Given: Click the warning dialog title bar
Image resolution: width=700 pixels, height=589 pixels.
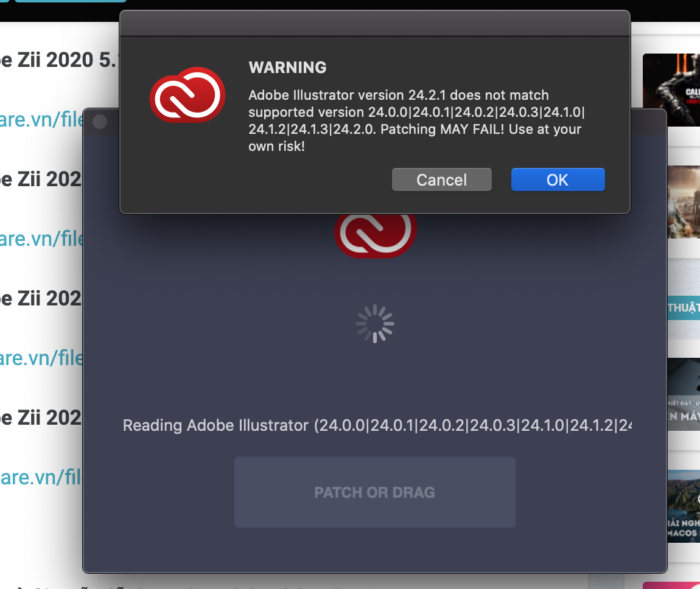Looking at the screenshot, I should [375, 23].
